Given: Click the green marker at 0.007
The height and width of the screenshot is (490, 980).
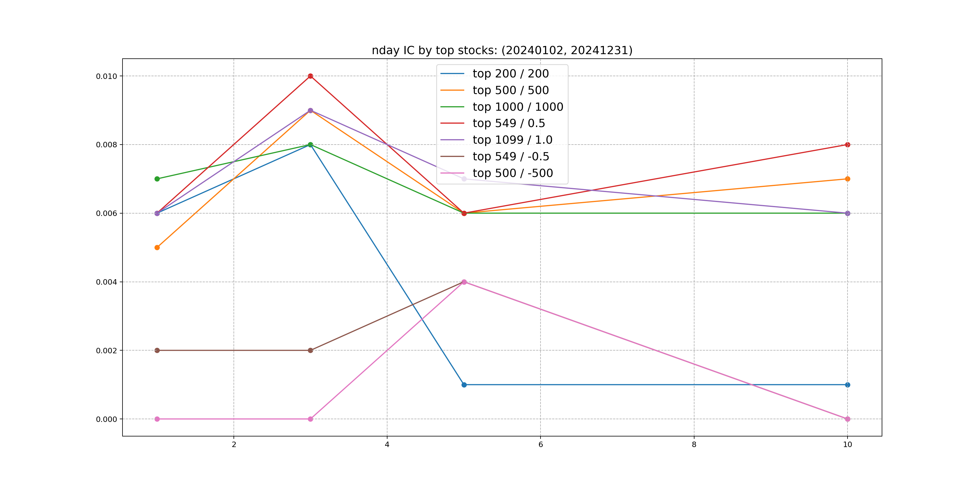Looking at the screenshot, I should (x=157, y=179).
